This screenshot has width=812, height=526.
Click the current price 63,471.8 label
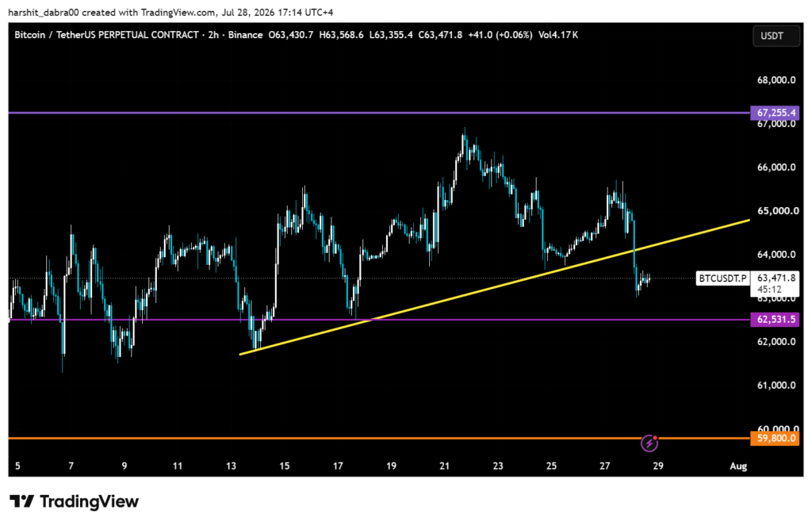point(776,278)
